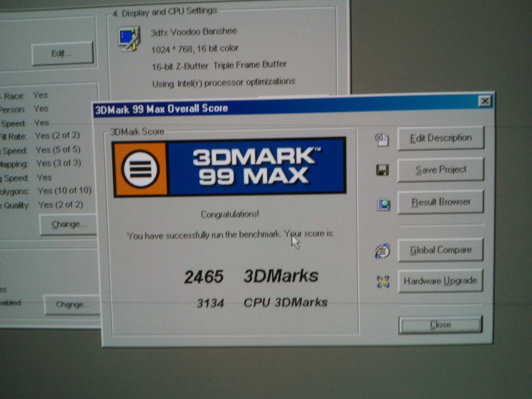Click the X button of Overall Score dialog

click(x=485, y=101)
